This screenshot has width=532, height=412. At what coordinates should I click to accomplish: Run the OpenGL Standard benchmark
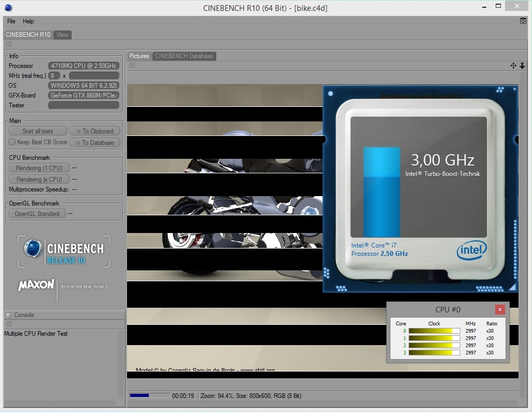click(x=37, y=214)
